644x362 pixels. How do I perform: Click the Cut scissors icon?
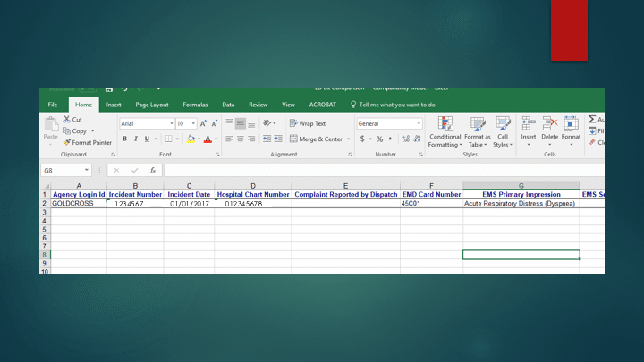coord(66,120)
